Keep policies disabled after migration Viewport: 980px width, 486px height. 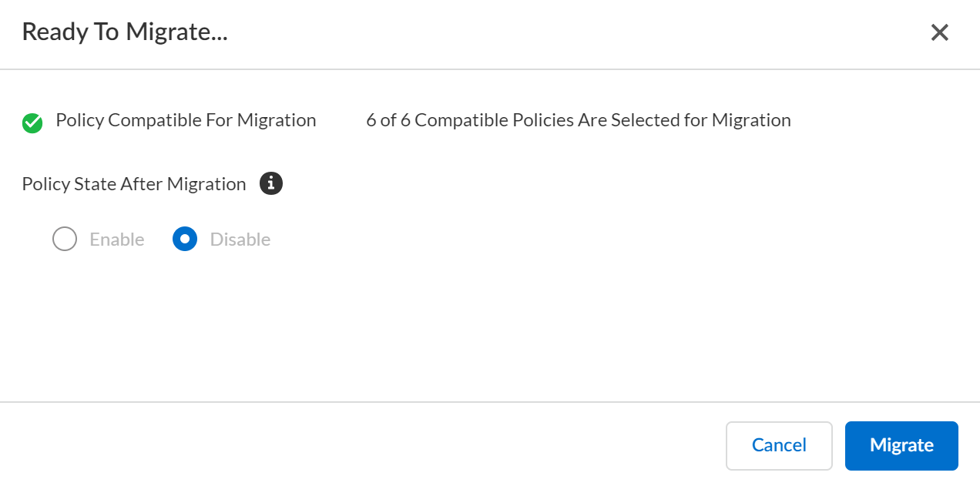[185, 240]
